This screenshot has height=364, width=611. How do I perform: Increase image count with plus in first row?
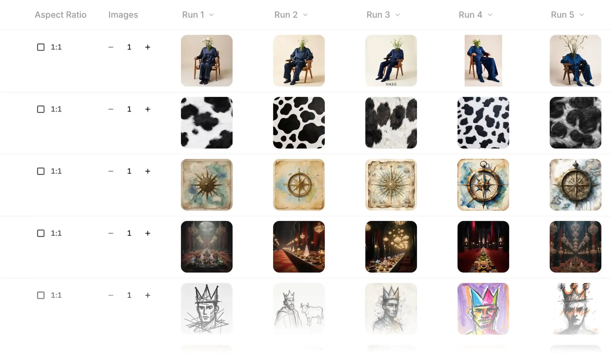coord(148,47)
